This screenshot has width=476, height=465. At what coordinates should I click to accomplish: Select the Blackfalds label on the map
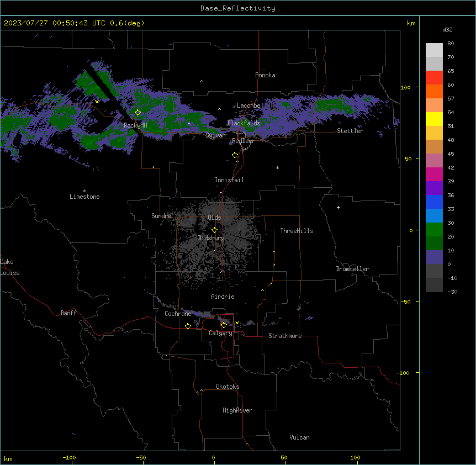click(x=244, y=123)
